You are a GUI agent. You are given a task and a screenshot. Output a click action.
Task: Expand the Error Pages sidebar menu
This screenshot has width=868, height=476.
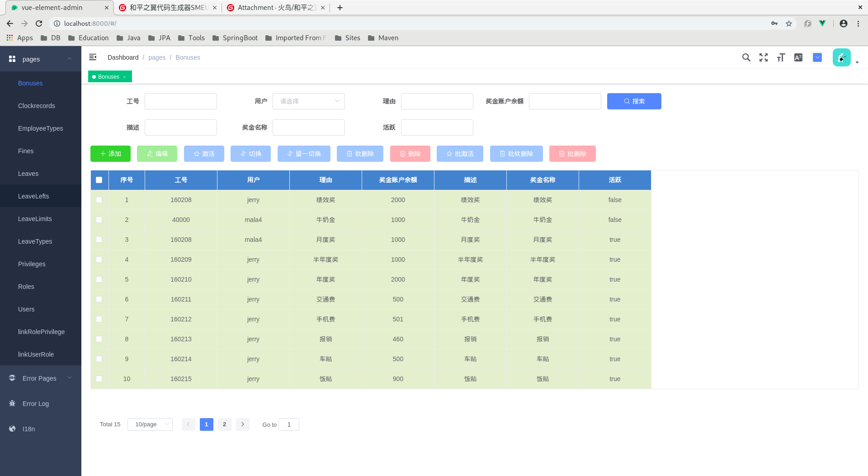(x=41, y=378)
